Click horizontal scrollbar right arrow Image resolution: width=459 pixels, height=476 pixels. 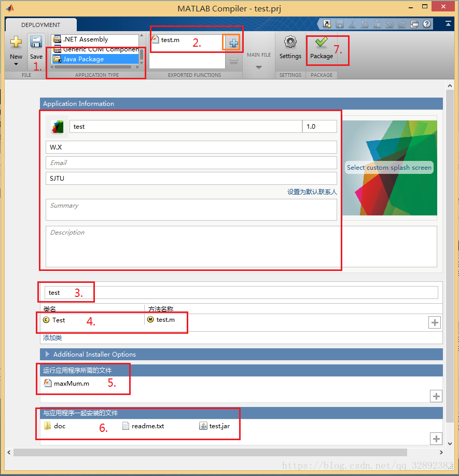click(x=441, y=452)
